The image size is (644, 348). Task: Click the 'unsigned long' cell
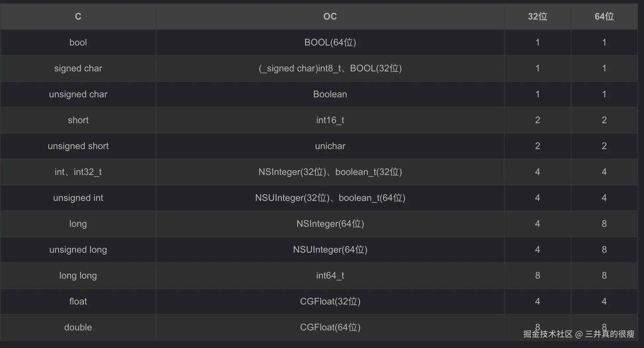(78, 250)
